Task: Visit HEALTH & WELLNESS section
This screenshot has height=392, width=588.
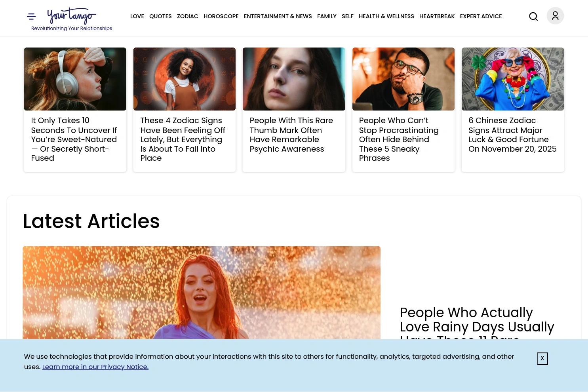Action: [x=386, y=16]
